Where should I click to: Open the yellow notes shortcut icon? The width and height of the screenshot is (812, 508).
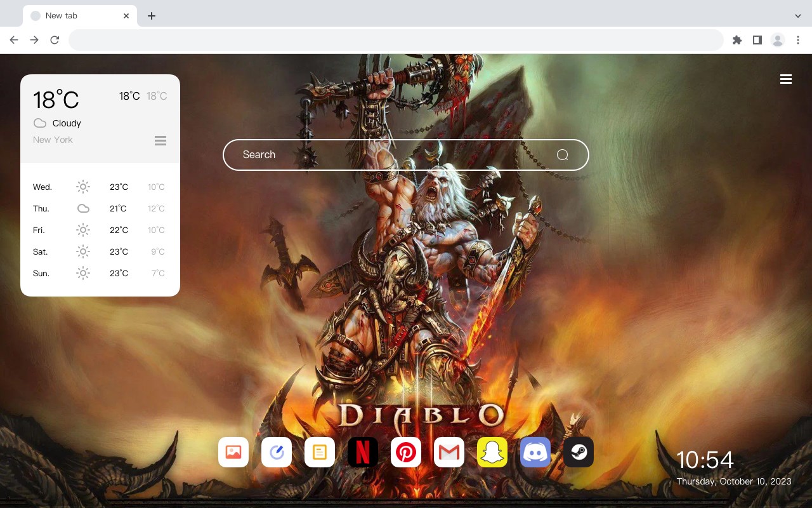pyautogui.click(x=320, y=452)
